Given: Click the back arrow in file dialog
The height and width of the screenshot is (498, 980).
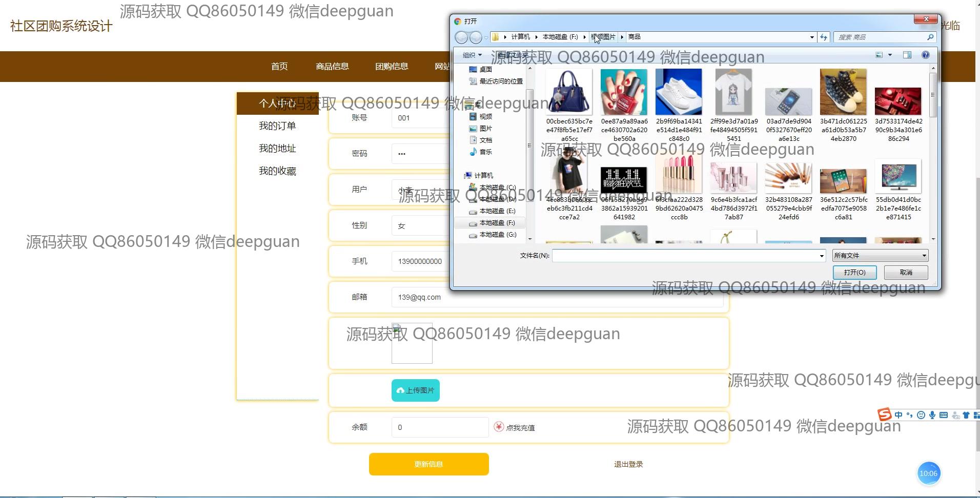Looking at the screenshot, I should point(461,37).
